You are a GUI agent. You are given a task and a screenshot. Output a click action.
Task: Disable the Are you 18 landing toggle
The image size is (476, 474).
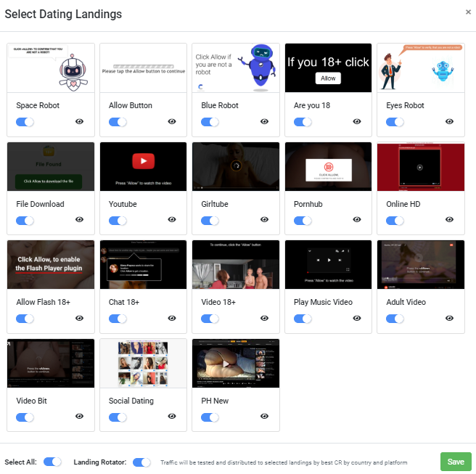303,122
